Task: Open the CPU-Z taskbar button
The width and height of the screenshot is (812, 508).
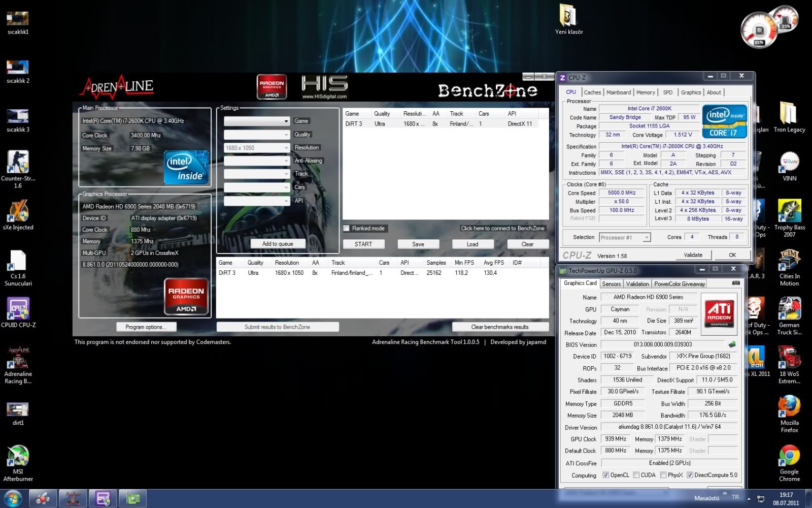Action: (103, 498)
